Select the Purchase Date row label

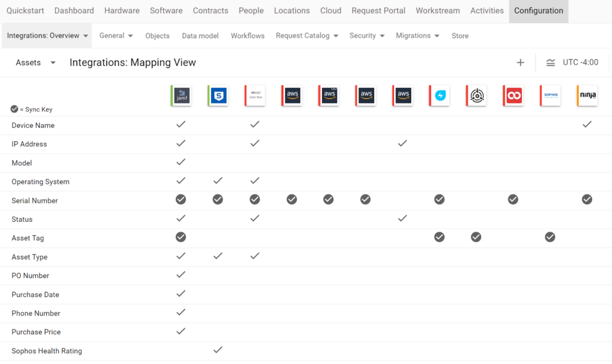pyautogui.click(x=35, y=295)
